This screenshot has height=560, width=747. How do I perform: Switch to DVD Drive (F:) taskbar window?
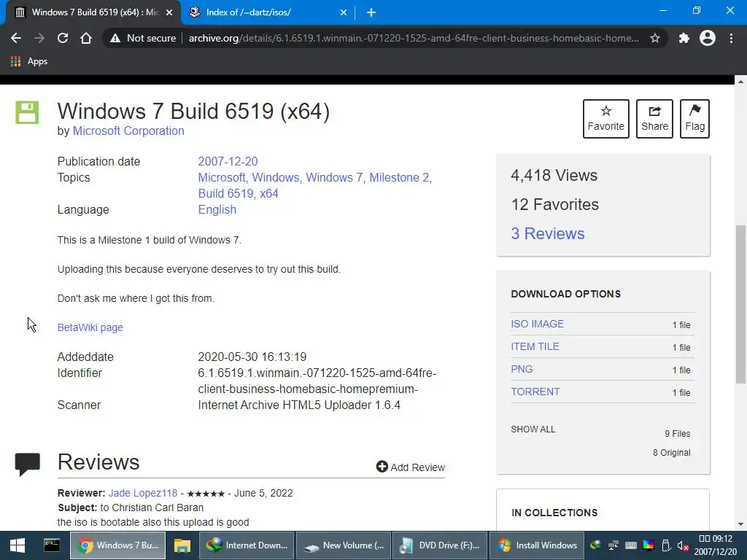point(440,545)
